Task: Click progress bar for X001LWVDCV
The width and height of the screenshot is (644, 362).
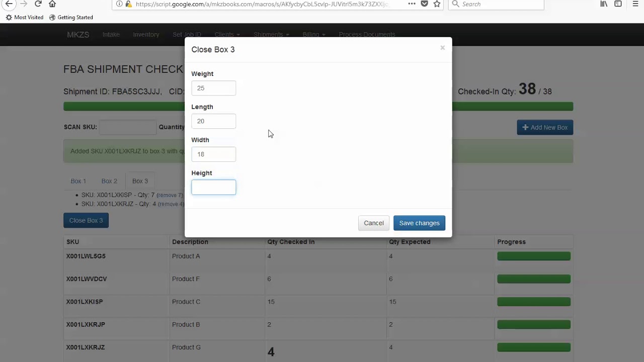Action: click(534, 279)
